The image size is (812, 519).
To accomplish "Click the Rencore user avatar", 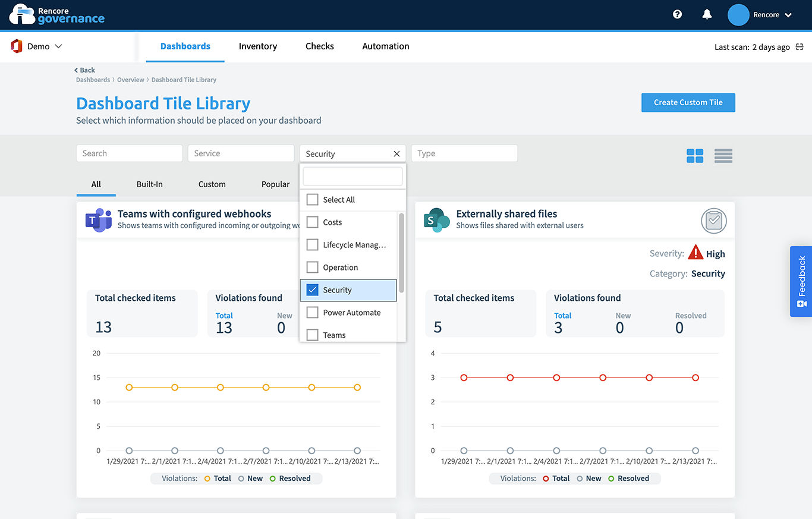I will click(x=738, y=15).
